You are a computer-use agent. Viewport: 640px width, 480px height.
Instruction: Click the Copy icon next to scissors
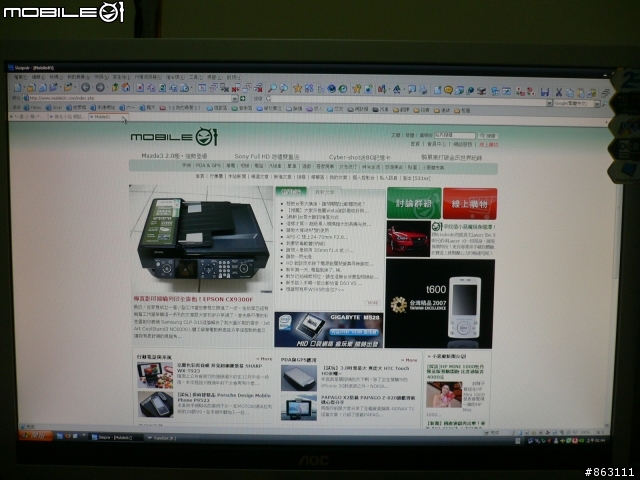coord(570,93)
